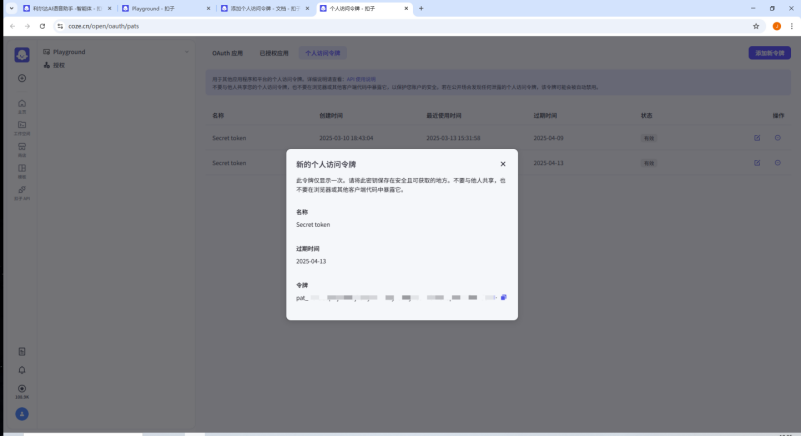Copy the new token with the copy icon
The height and width of the screenshot is (436, 802).
tap(504, 297)
